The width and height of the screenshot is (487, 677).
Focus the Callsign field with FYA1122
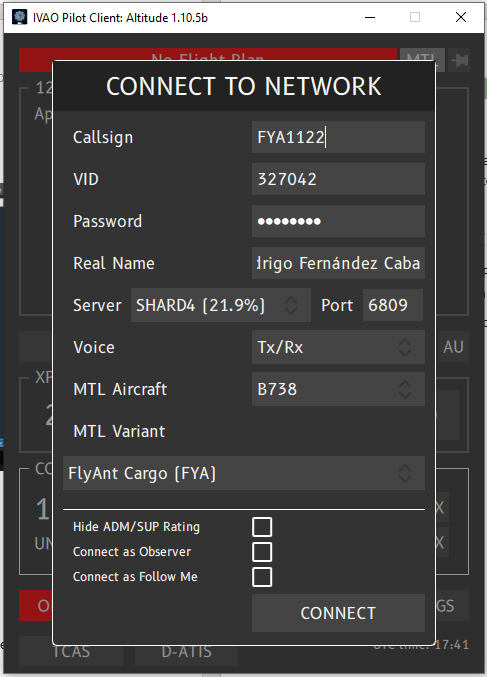[338, 137]
